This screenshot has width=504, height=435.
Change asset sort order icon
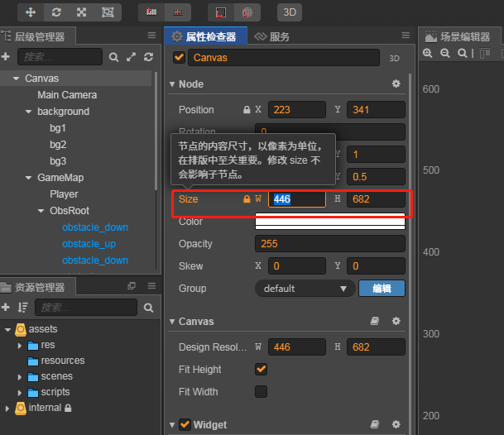[23, 308]
